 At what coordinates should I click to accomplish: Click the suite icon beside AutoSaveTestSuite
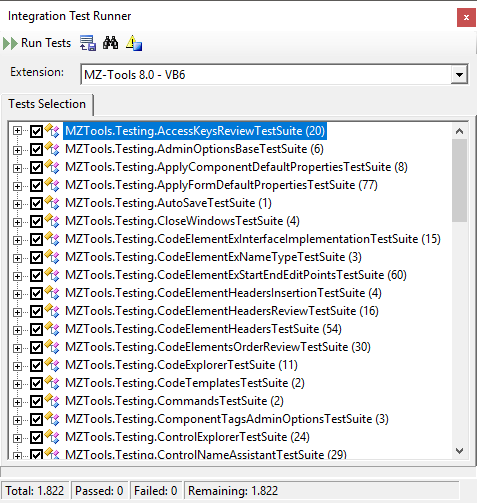(x=52, y=203)
